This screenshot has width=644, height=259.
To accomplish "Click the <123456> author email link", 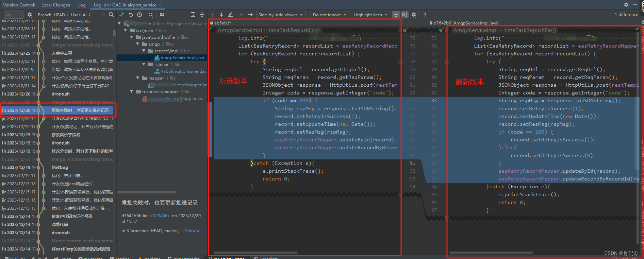I will [160, 216].
